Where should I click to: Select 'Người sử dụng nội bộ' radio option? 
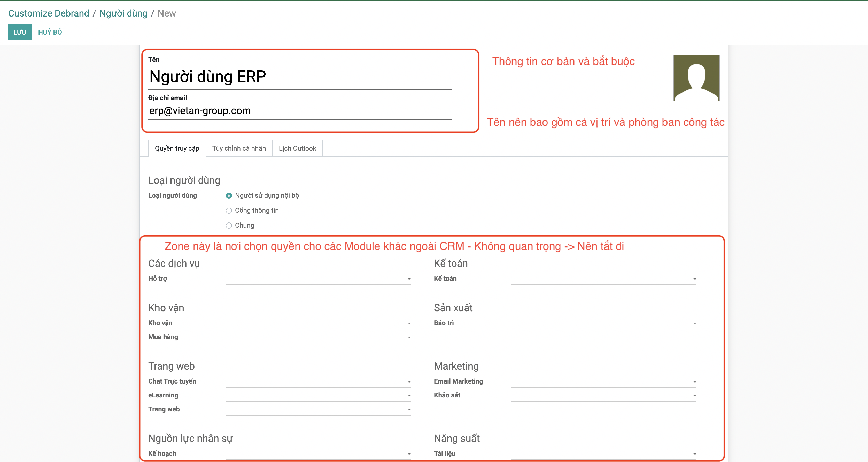click(229, 196)
